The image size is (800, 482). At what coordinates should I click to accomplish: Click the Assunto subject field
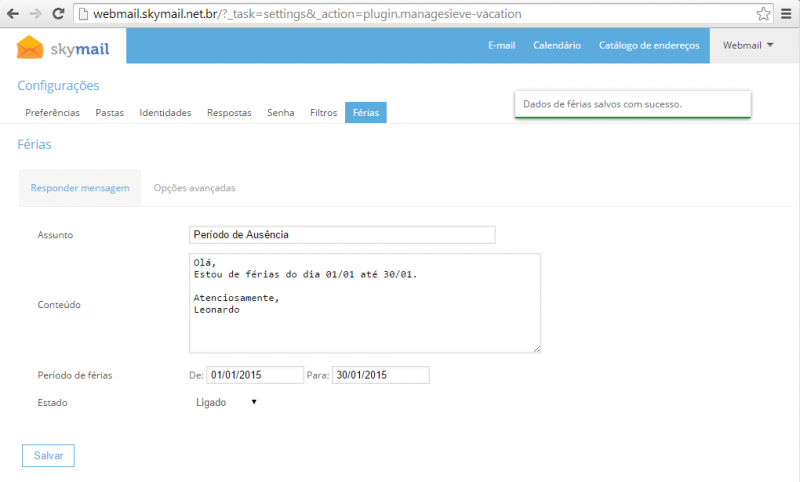pyautogui.click(x=342, y=235)
